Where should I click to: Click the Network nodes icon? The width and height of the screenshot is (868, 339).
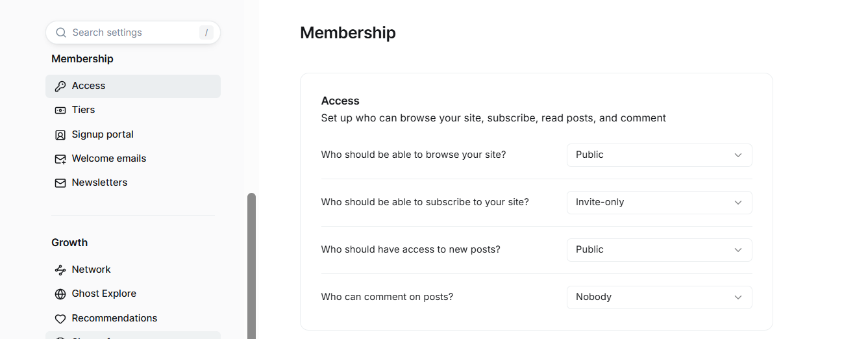60,270
